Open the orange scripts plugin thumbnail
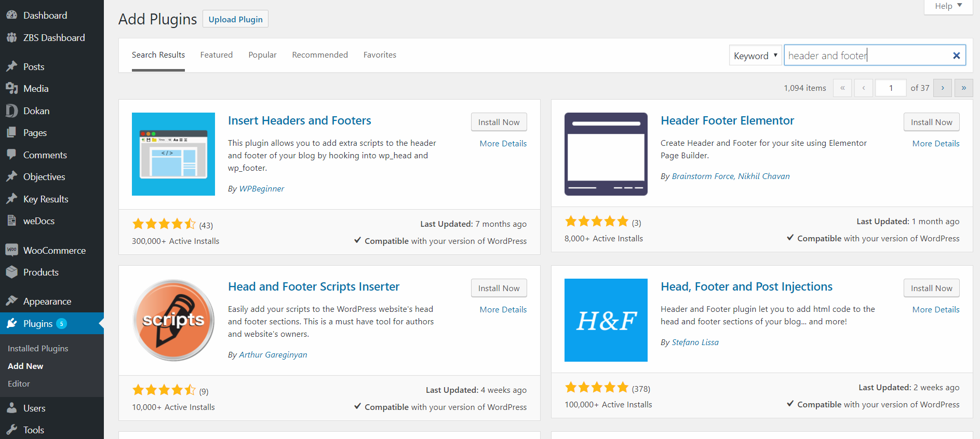 pyautogui.click(x=173, y=320)
